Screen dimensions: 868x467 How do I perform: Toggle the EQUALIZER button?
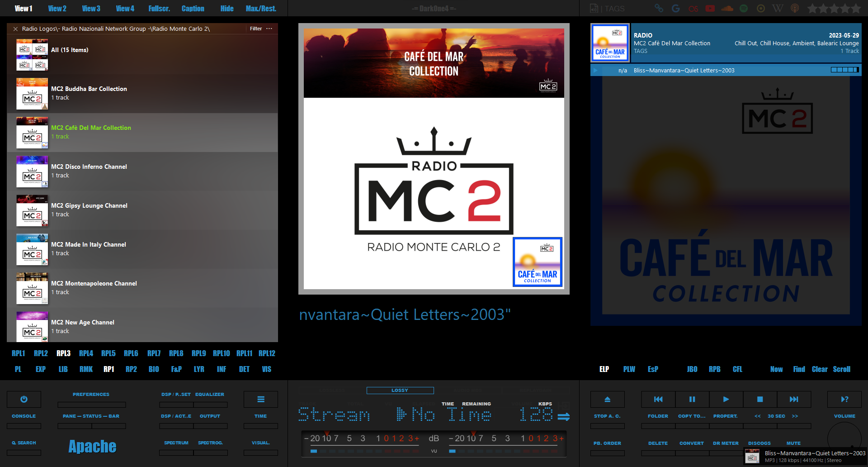pyautogui.click(x=210, y=395)
